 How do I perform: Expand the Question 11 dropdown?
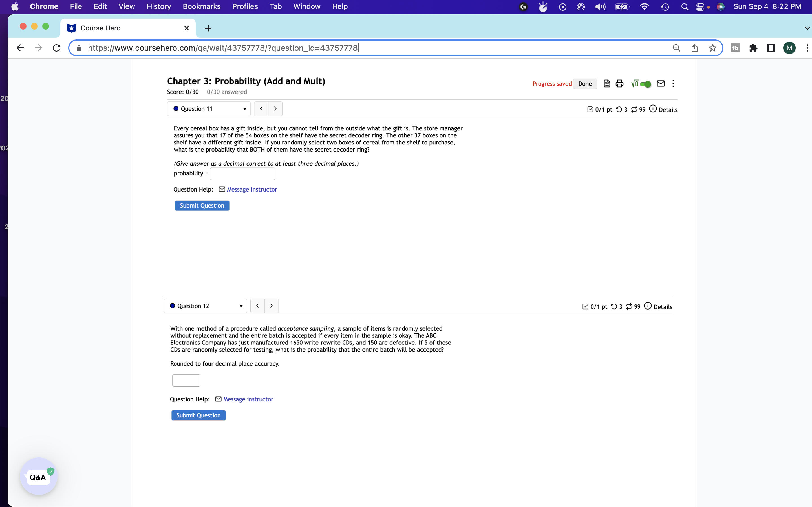click(245, 109)
